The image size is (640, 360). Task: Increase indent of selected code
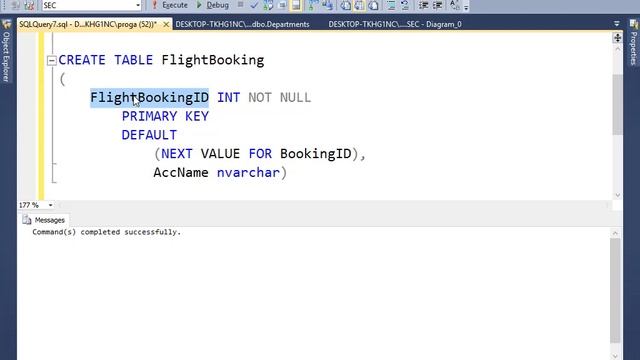pos(437,5)
